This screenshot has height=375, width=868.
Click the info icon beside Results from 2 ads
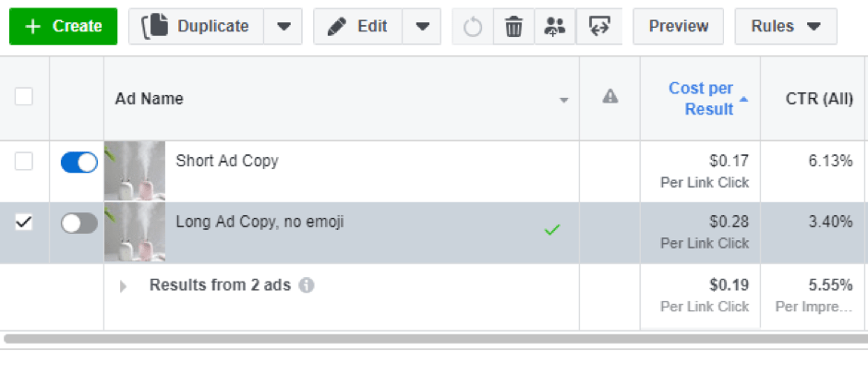tap(307, 285)
